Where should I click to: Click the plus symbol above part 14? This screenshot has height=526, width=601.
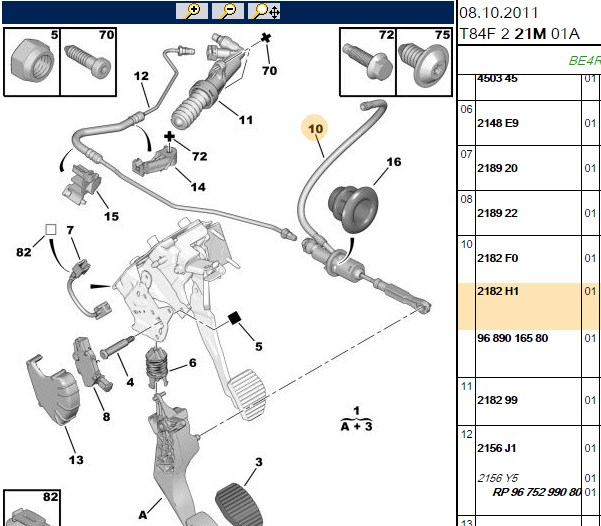coord(169,136)
